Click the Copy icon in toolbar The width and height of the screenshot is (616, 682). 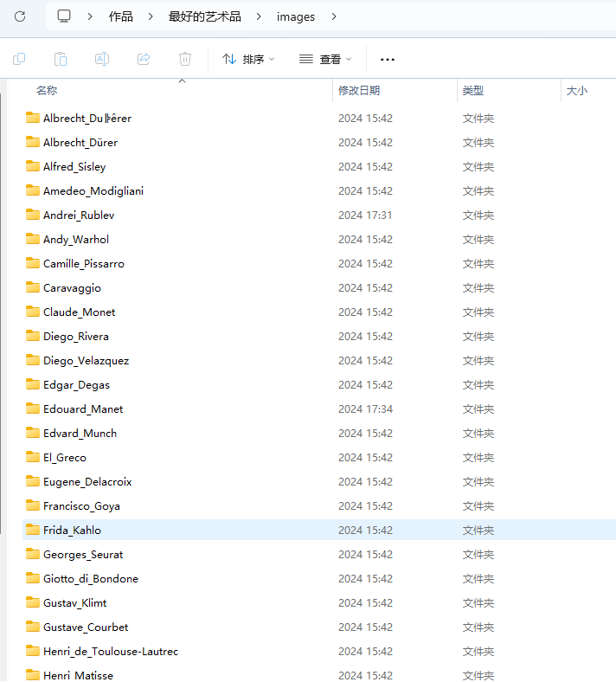point(19,59)
